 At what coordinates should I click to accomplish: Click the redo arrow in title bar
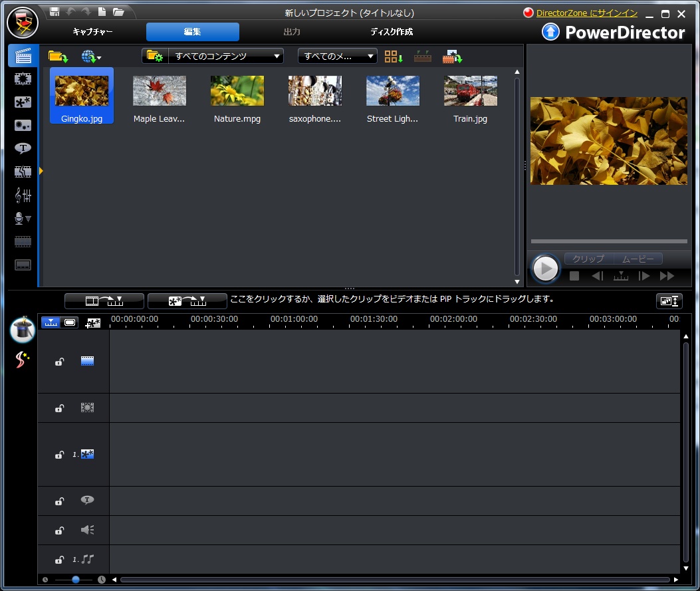point(86,11)
